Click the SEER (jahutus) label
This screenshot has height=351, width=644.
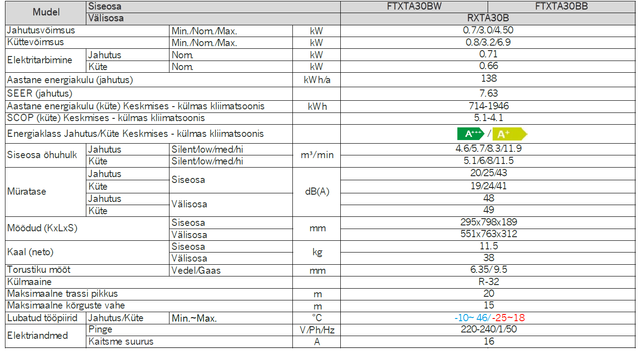tap(40, 94)
